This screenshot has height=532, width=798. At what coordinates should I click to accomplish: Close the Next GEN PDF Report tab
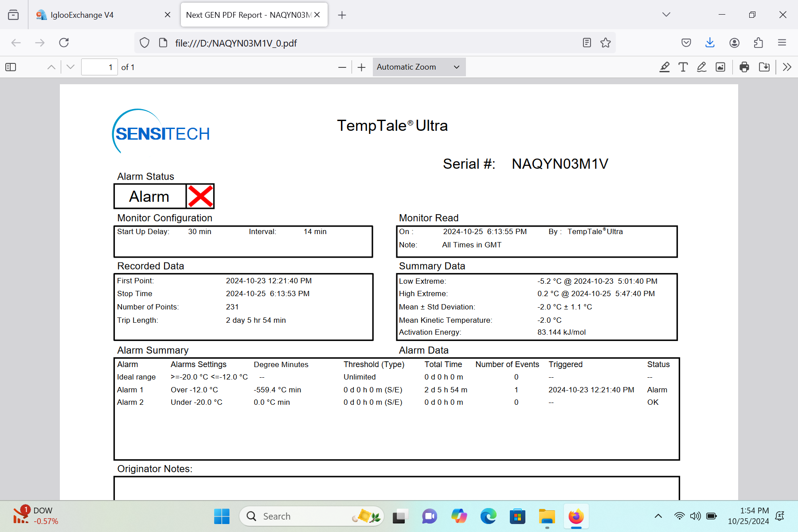317,15
